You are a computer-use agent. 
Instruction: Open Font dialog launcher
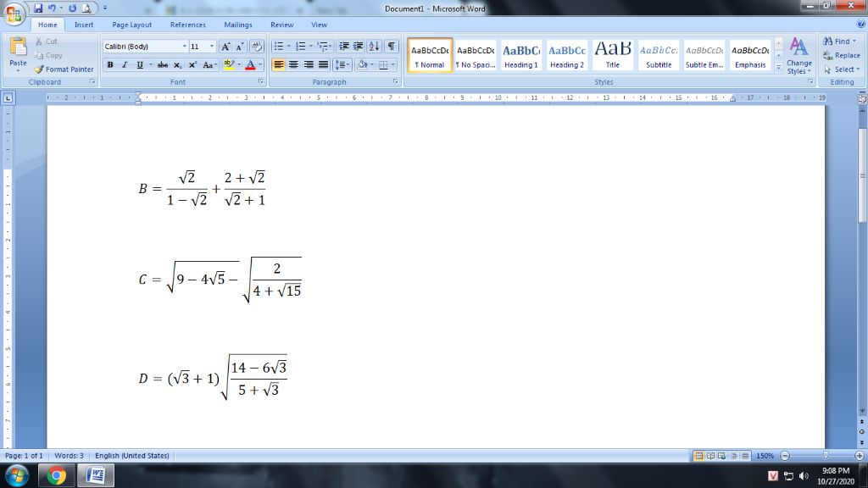click(x=261, y=82)
